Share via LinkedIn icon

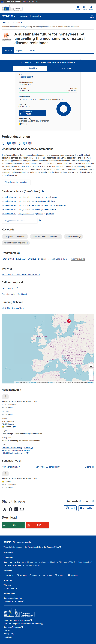(x=16, y=509)
